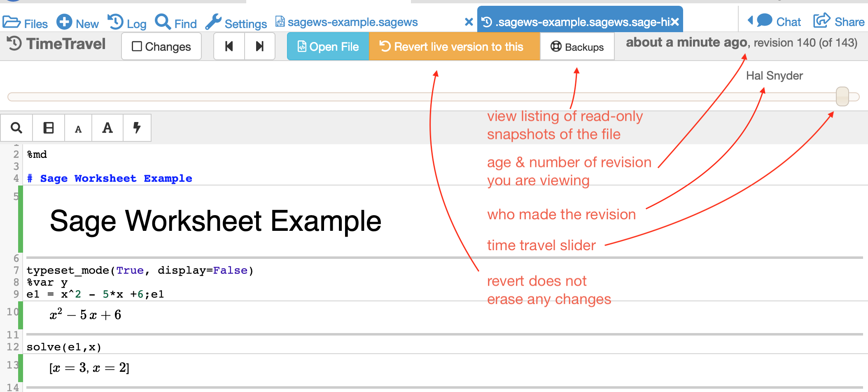The width and height of the screenshot is (868, 392).
Task: Open the Files browser
Action: pyautogui.click(x=25, y=23)
